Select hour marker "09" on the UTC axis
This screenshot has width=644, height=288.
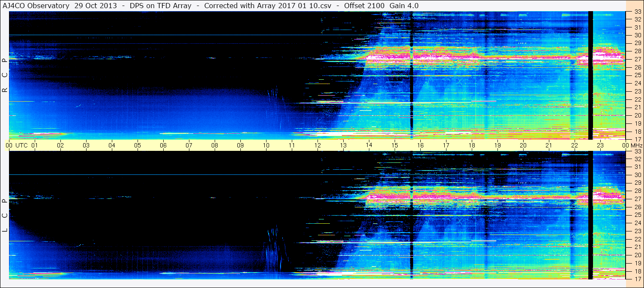coord(240,145)
